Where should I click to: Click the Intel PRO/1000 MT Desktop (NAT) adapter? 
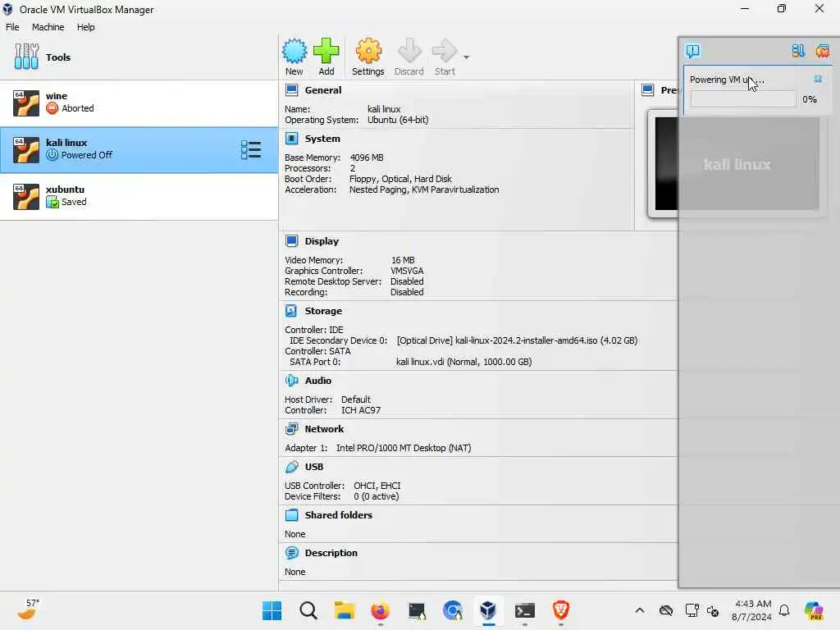[x=404, y=448]
